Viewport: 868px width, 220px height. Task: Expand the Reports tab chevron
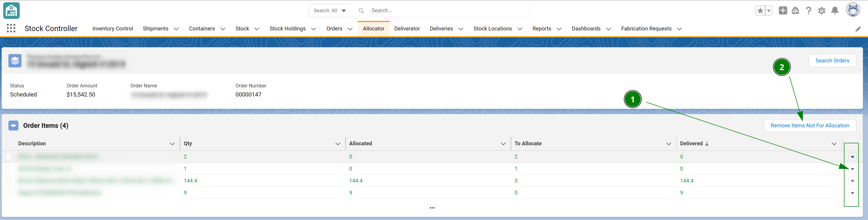click(x=559, y=29)
